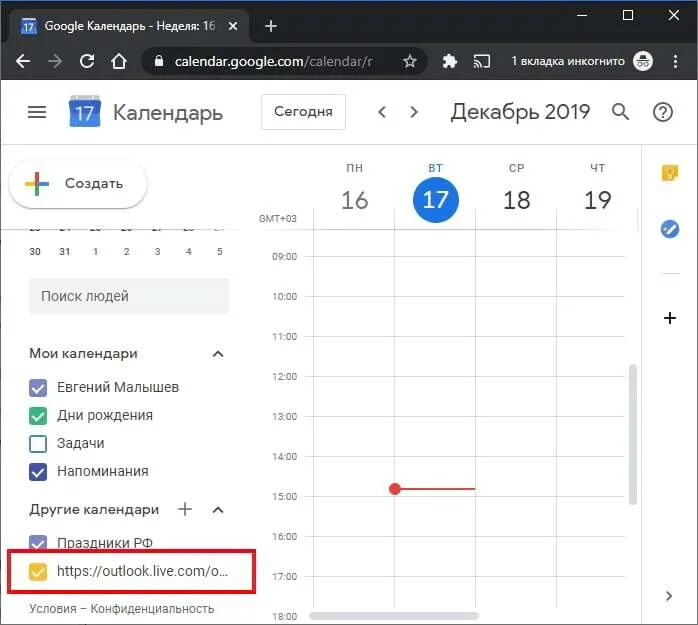Open Google Keep in side panel
698x625 pixels.
670,173
